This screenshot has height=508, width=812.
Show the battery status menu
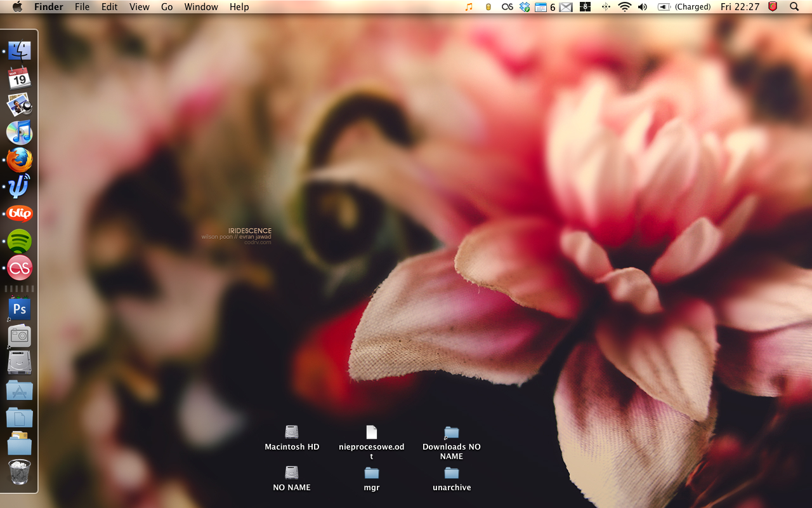point(664,7)
